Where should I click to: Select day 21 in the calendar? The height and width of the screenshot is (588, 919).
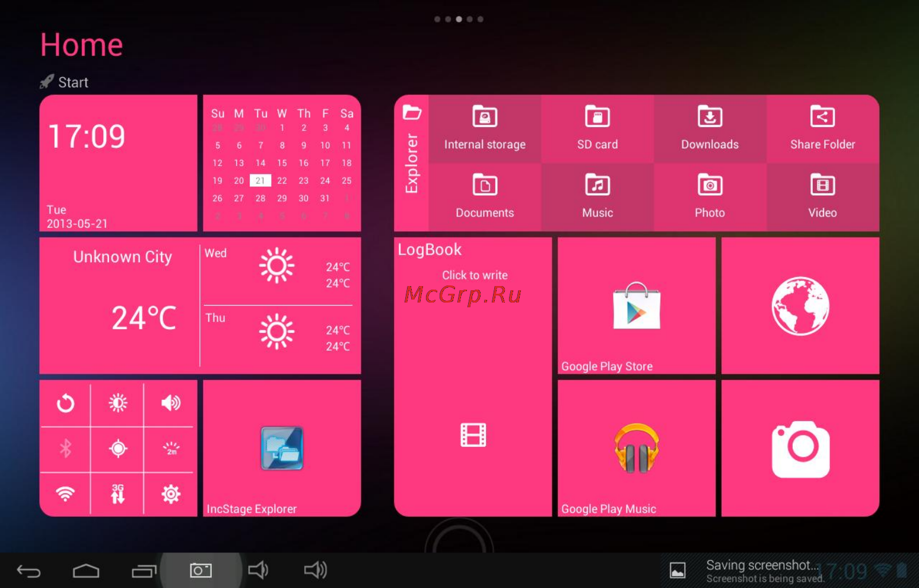point(260,180)
